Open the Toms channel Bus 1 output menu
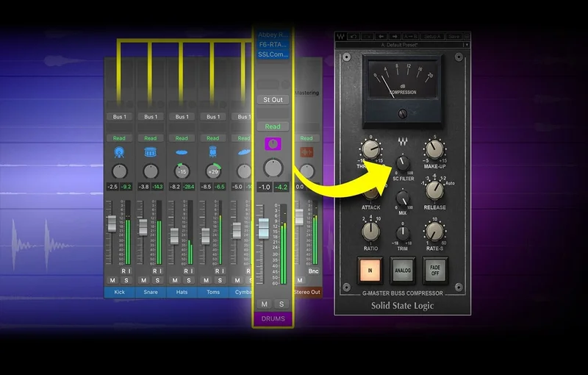Screen dimensions: 588x375 pos(213,117)
